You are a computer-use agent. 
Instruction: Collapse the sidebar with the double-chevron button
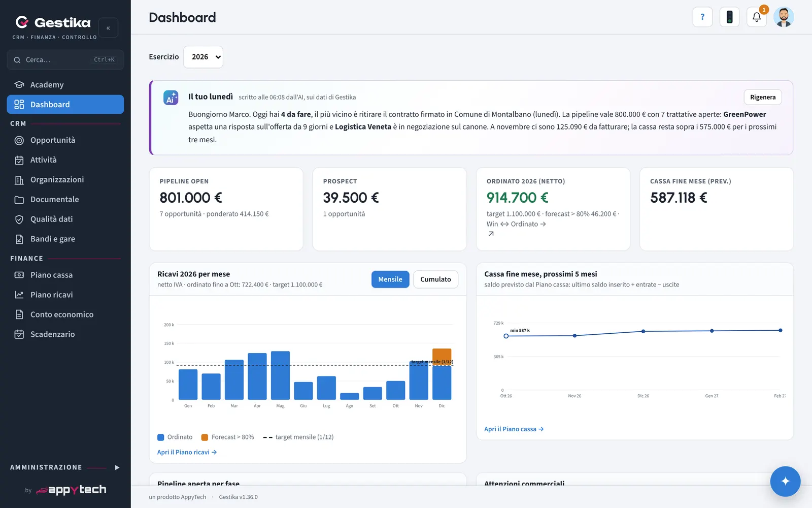tap(108, 28)
